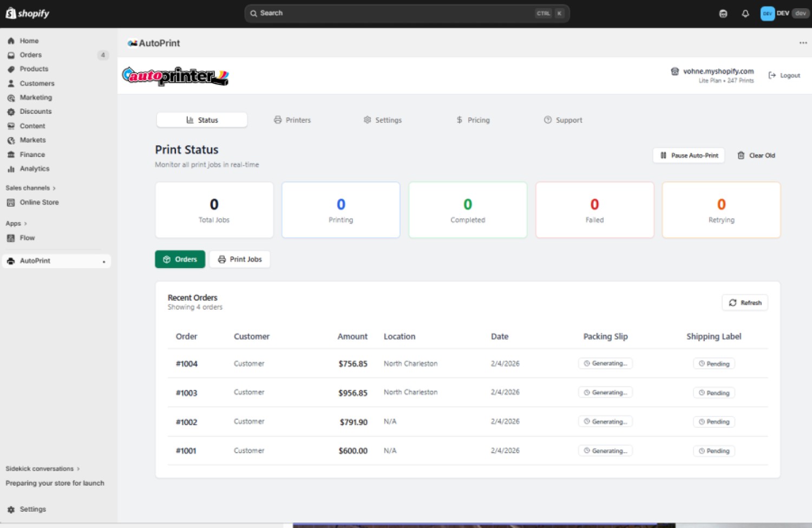
Task: Click the Sidekick icon in top bar
Action: [x=723, y=14]
